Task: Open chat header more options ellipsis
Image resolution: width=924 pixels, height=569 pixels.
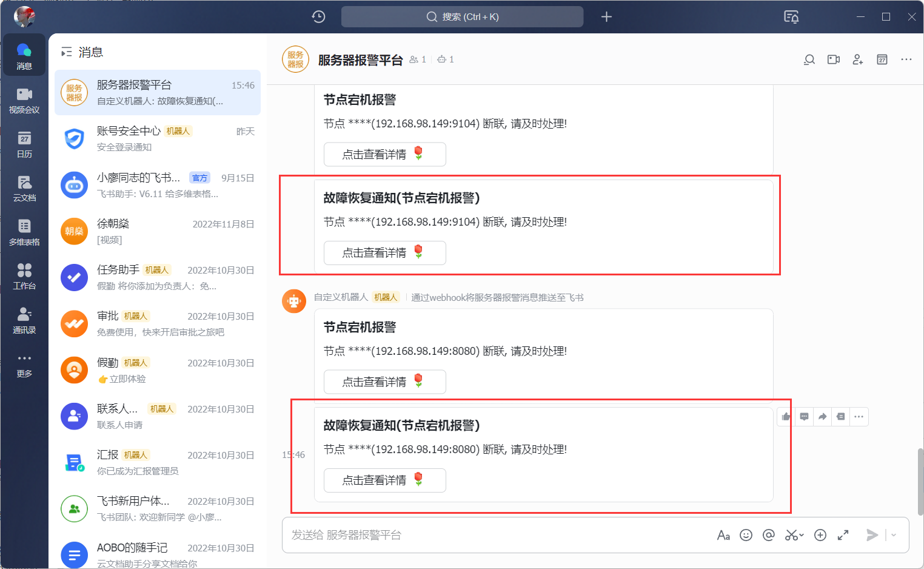Action: [x=906, y=59]
